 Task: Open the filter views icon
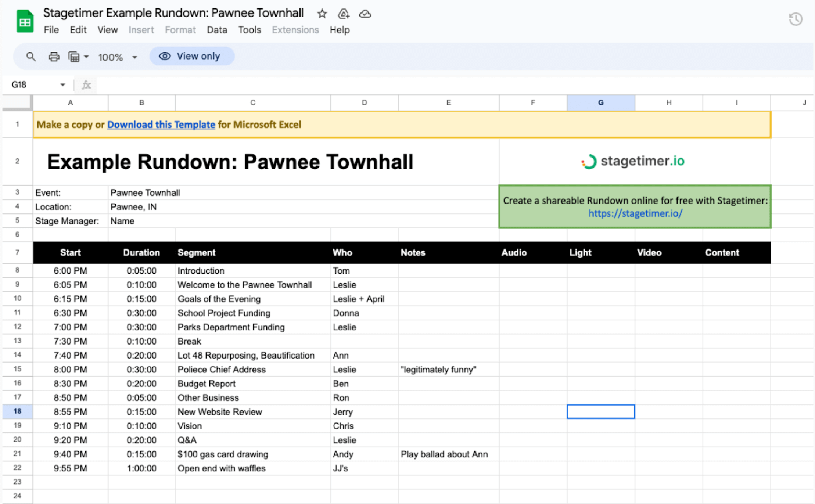(74, 57)
